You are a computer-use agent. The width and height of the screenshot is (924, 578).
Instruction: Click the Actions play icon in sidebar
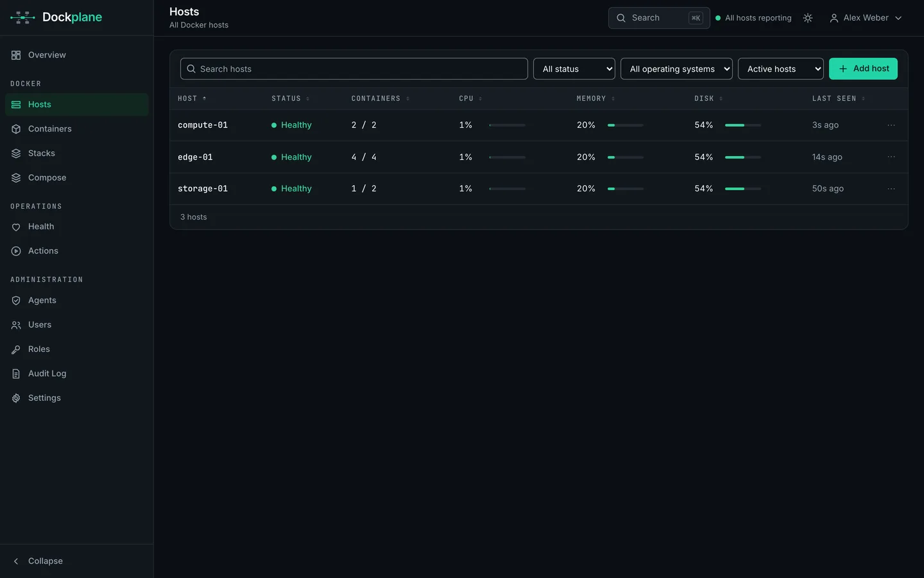16,251
